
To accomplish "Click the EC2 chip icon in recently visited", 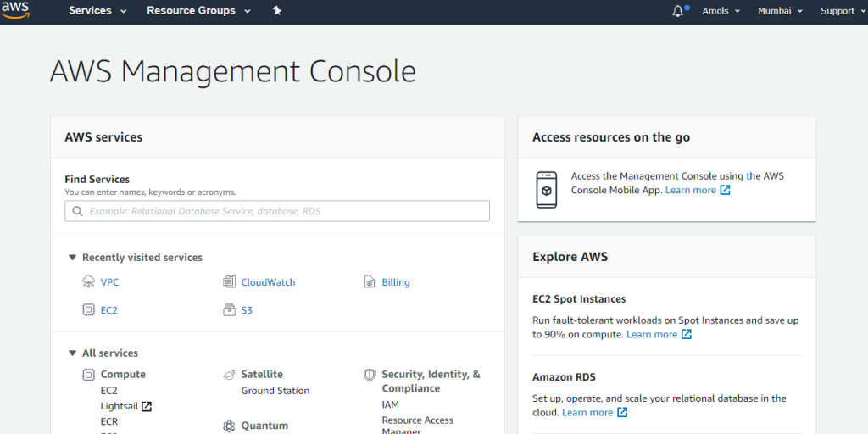I will pyautogui.click(x=88, y=310).
